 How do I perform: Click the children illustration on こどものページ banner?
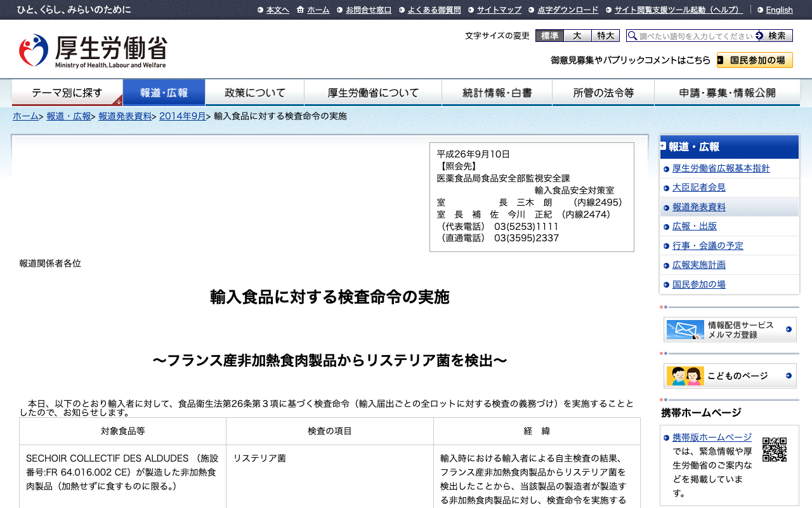pos(685,376)
